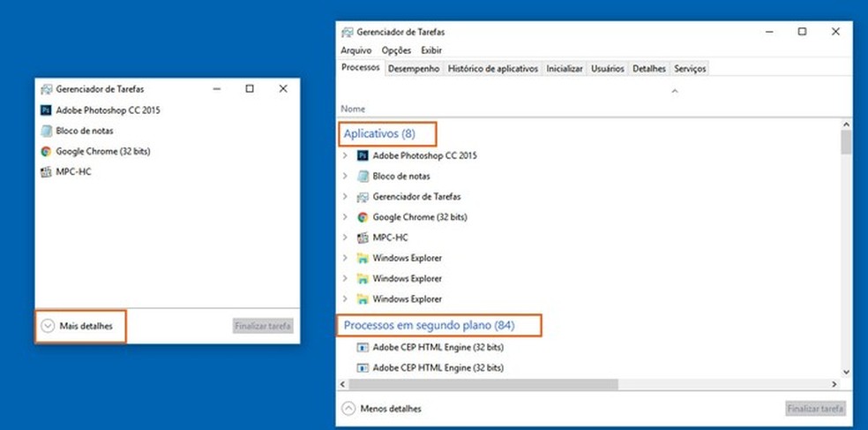Screen dimensions: 868x430
Task: Click Finalizar tarefa in large window
Action: pyautogui.click(x=815, y=409)
